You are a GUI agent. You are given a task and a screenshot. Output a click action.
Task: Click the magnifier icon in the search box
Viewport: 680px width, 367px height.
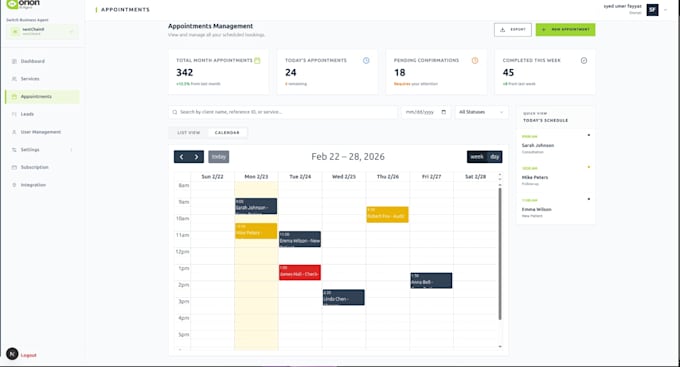point(175,112)
